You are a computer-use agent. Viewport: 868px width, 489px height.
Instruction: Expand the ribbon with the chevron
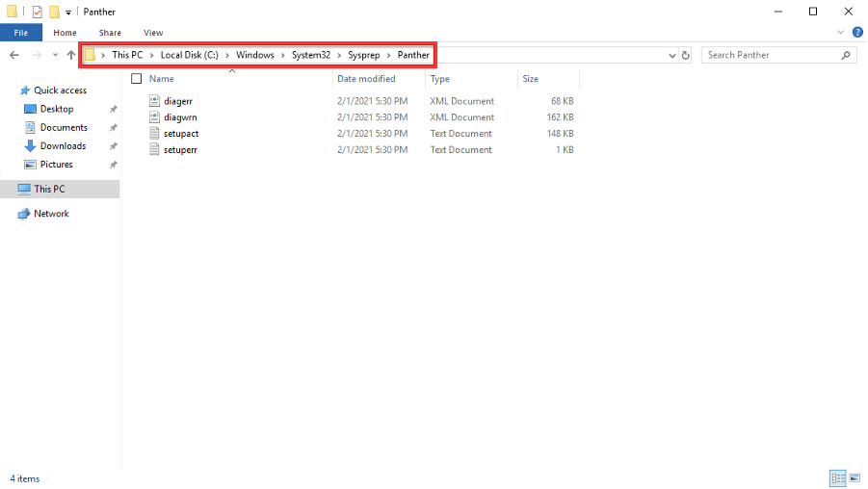coord(840,33)
